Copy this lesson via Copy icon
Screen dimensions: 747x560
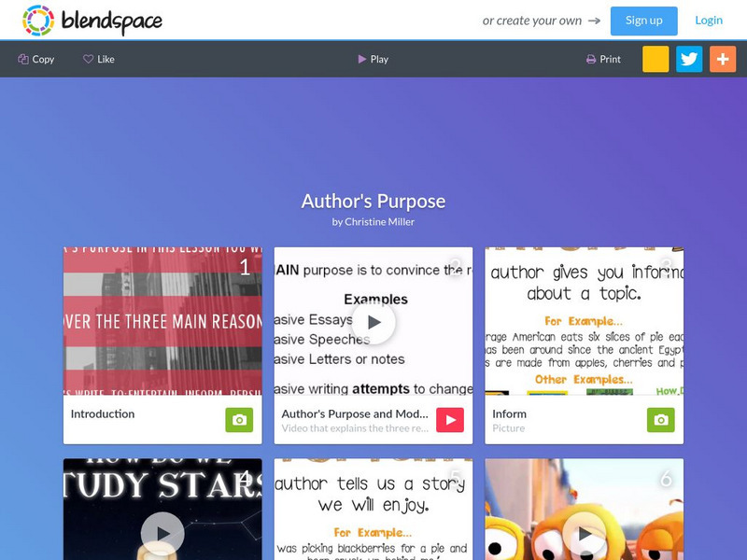pos(23,59)
